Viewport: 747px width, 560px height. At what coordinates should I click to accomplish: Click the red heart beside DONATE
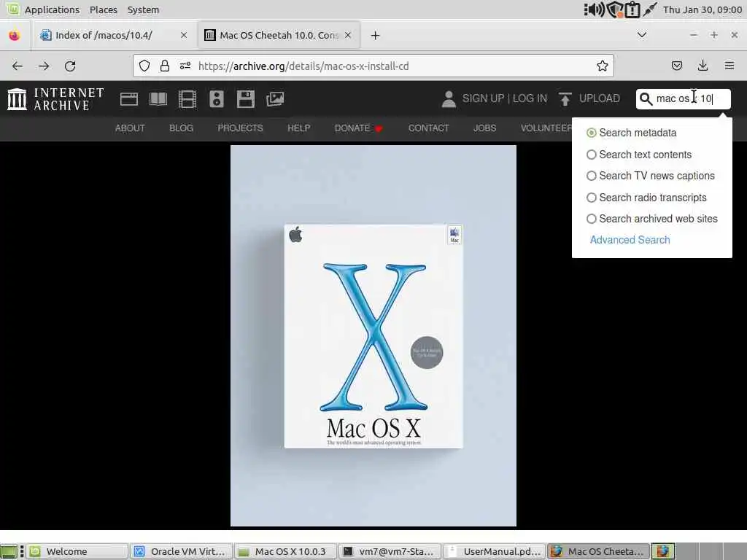pyautogui.click(x=379, y=128)
